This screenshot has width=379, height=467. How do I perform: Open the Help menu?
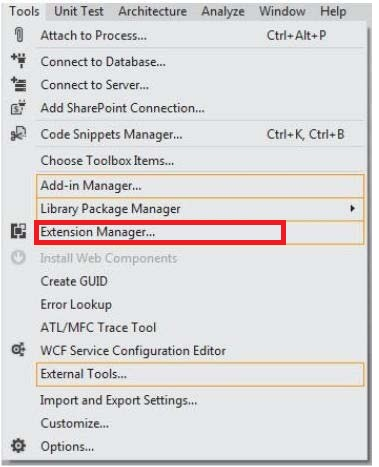tap(333, 11)
